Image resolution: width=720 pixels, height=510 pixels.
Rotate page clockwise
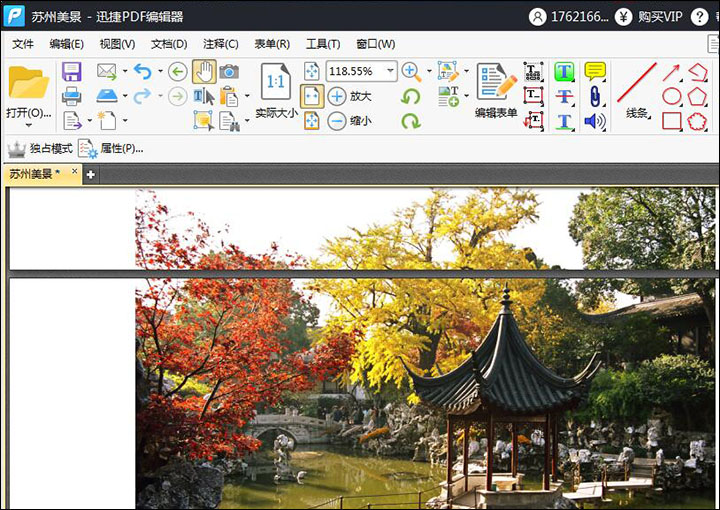point(411,121)
